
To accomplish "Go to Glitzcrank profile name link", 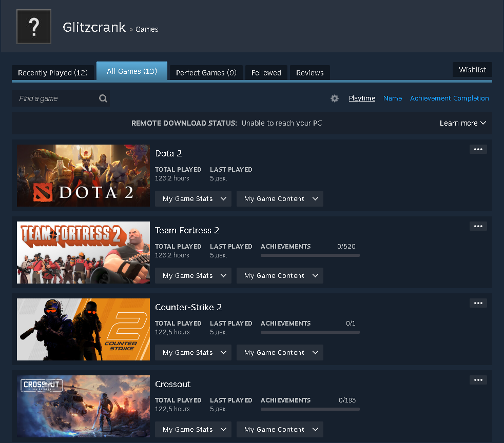I will [x=94, y=27].
